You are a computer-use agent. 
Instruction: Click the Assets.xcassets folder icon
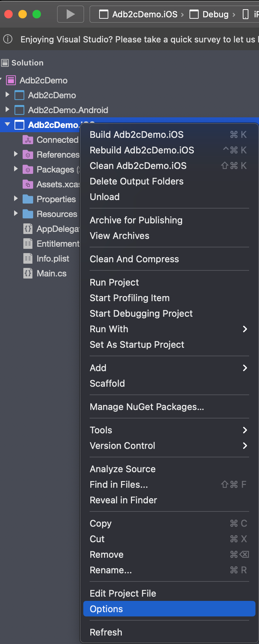coord(28,185)
